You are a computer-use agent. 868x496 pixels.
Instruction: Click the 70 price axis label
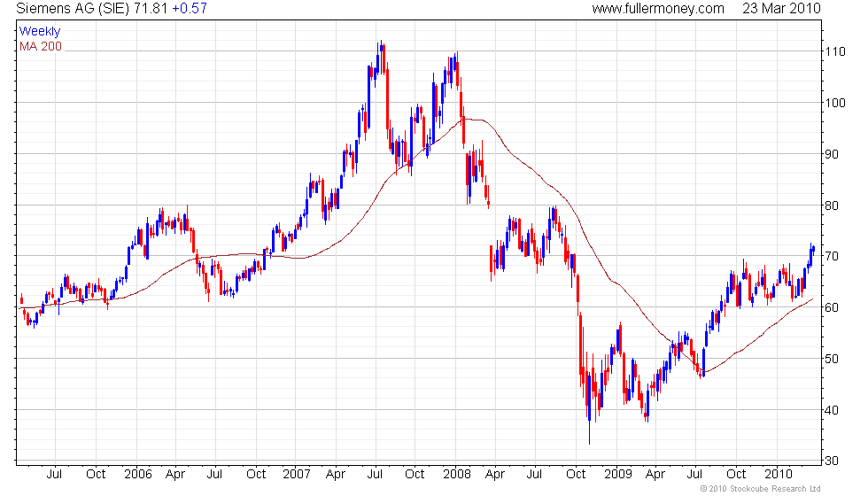(832, 256)
